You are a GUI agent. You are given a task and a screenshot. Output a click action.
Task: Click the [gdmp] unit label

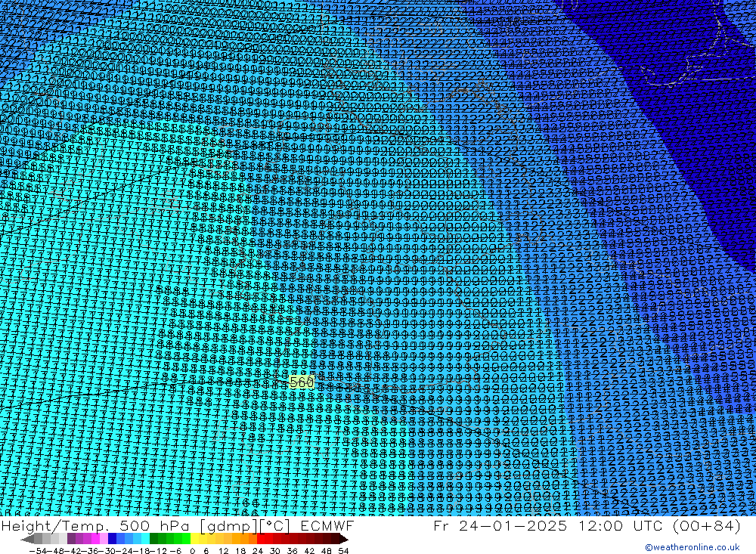click(x=229, y=526)
